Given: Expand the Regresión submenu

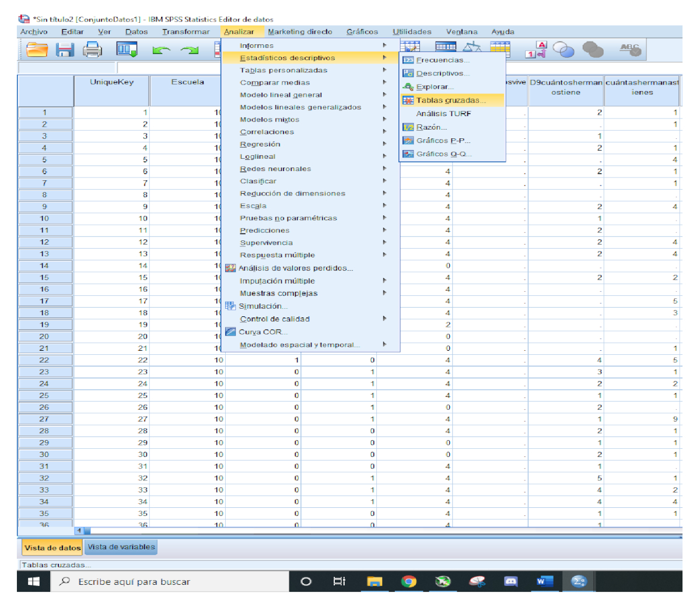Looking at the screenshot, I should [x=260, y=144].
